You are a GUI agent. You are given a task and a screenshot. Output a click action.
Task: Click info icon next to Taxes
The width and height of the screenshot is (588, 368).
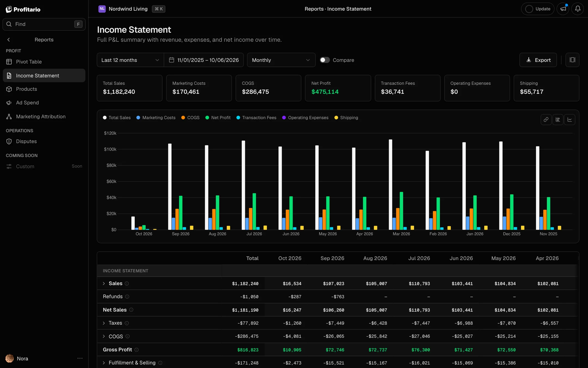(127, 323)
